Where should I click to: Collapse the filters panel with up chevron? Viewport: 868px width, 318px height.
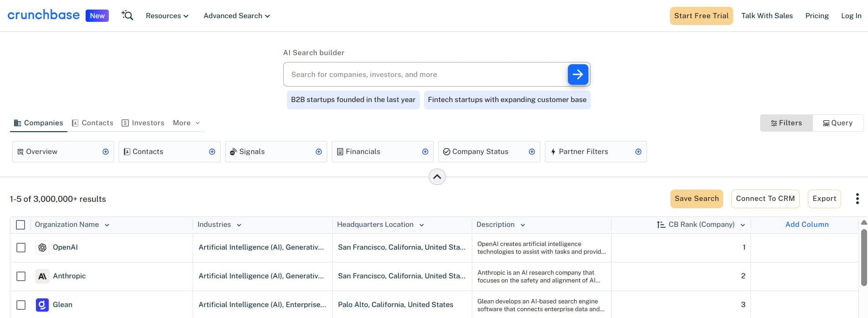[437, 177]
